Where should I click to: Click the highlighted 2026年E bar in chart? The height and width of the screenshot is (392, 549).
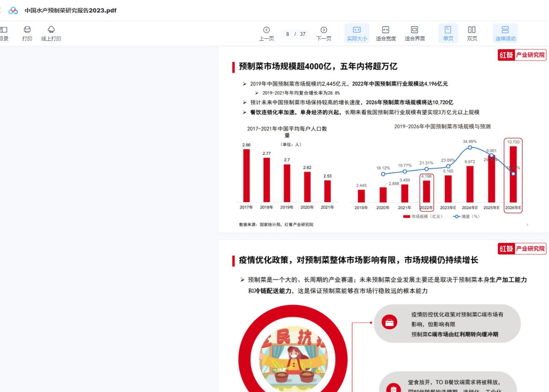click(x=513, y=174)
